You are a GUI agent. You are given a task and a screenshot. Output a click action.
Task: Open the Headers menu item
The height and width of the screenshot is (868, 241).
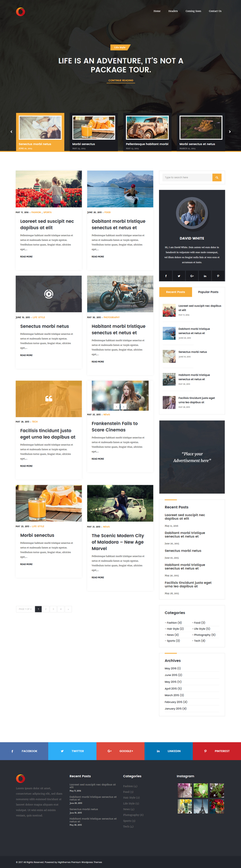173,11
